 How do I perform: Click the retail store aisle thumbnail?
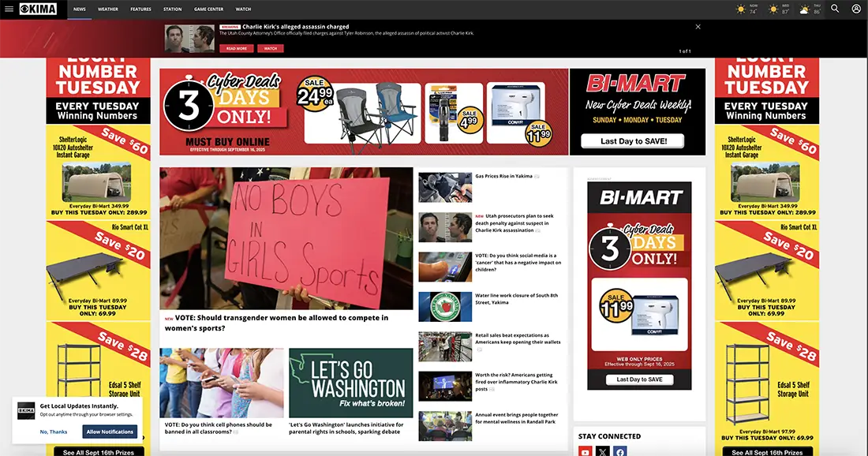(x=445, y=346)
